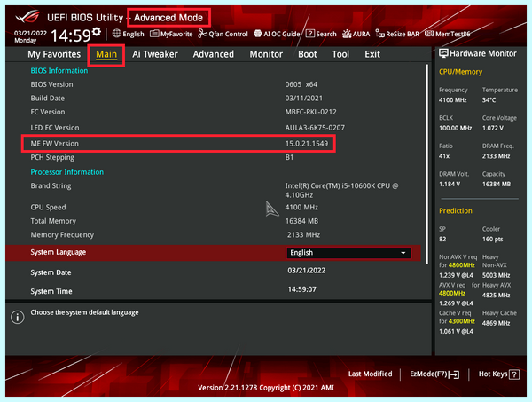Click the BIOS Information heading

pyautogui.click(x=59, y=71)
